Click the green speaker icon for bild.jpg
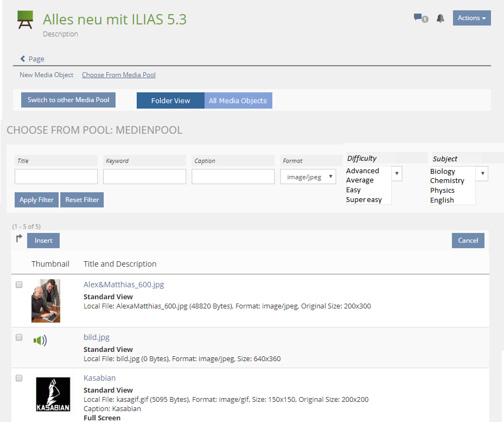This screenshot has width=504, height=422. tap(40, 341)
